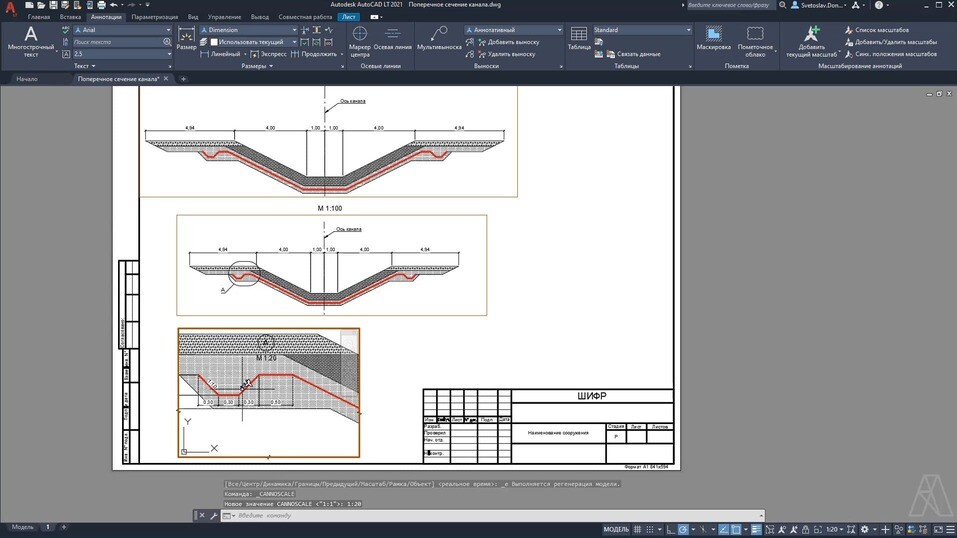Click the New file icon in quick access toolbar
Image resolution: width=957 pixels, height=538 pixels.
point(29,5)
